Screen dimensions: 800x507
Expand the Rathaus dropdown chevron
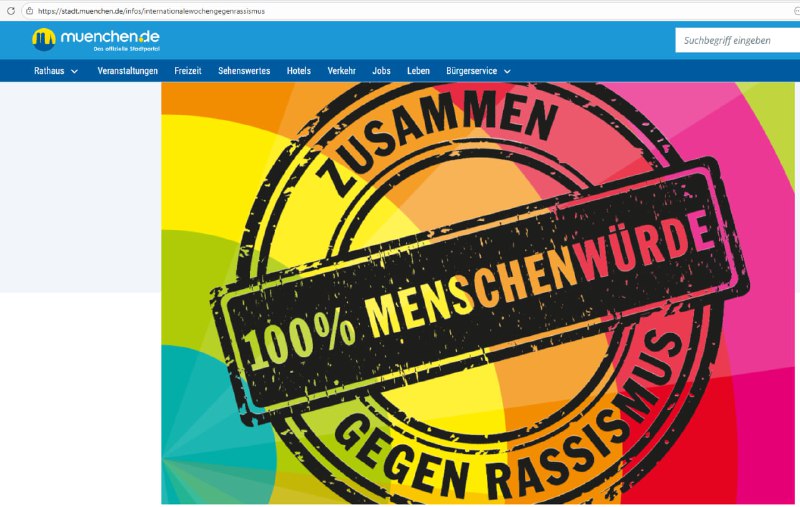point(74,71)
